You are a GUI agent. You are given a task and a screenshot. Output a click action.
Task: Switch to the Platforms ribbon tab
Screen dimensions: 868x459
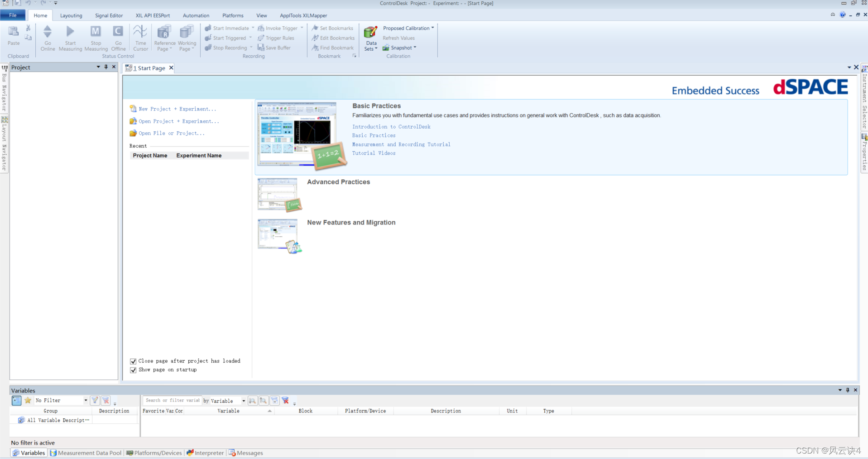point(233,15)
